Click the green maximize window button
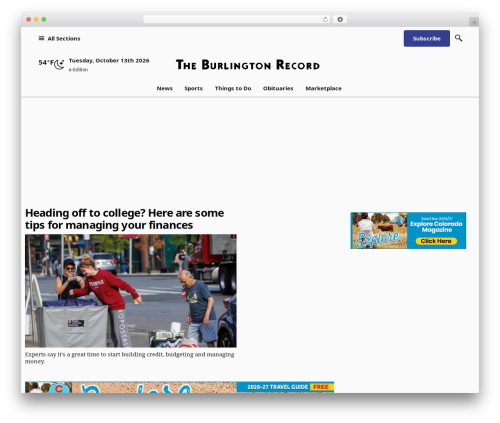This screenshot has width=500, height=423. pos(44,20)
